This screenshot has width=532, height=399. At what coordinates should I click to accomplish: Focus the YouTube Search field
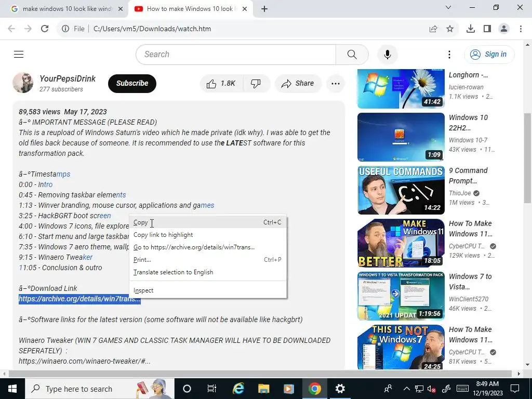point(236,54)
